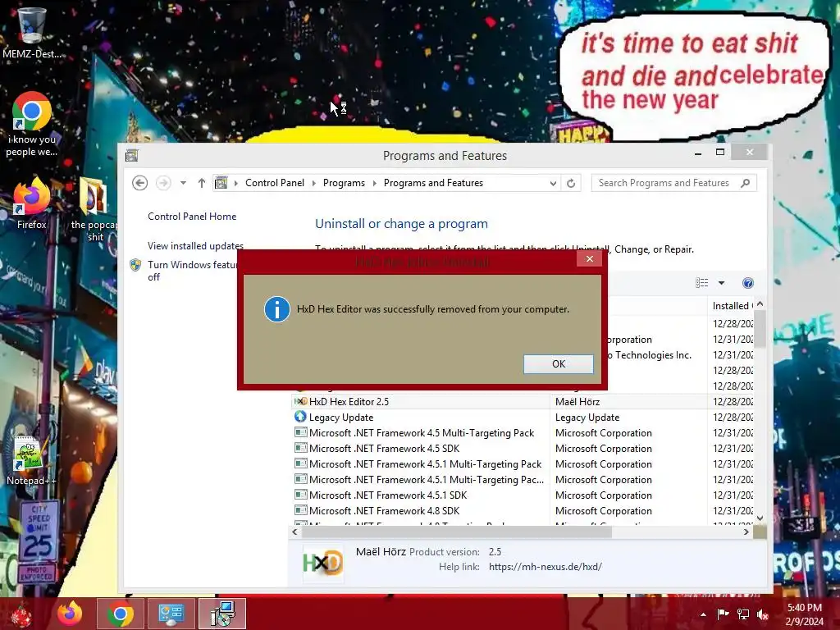Open the taskbar clock 5:40 PM
This screenshot has height=630, width=840.
point(804,614)
